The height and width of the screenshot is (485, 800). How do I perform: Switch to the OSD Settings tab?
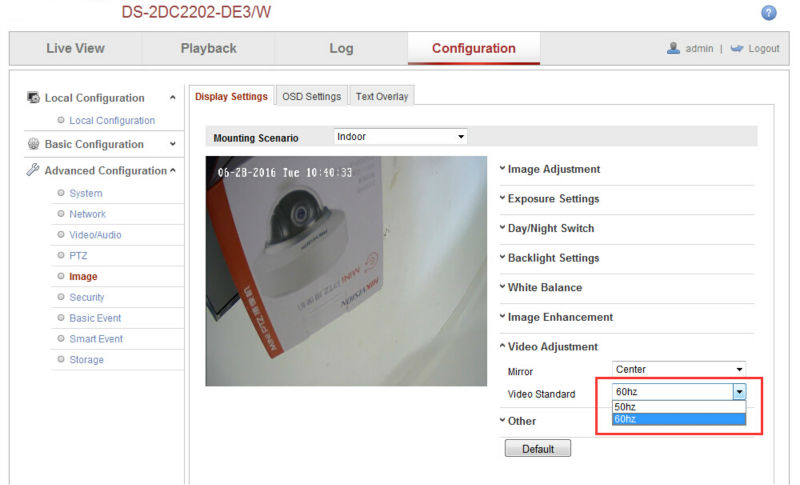click(311, 96)
